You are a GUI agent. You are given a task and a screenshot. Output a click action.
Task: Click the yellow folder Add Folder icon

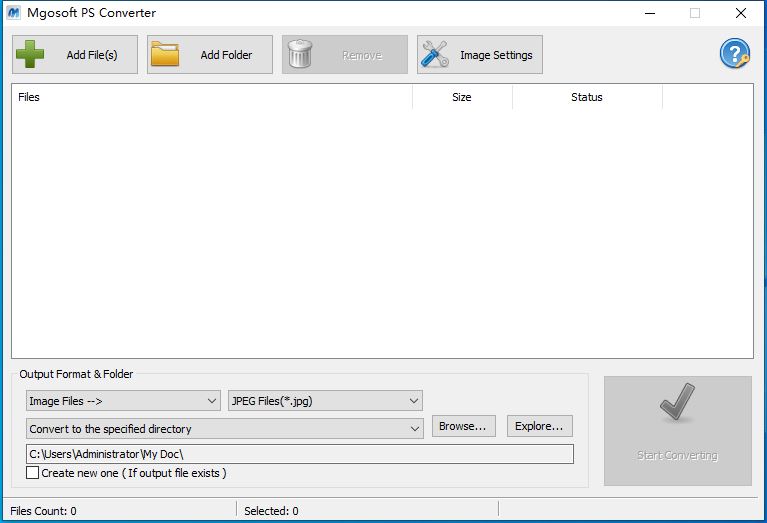165,54
